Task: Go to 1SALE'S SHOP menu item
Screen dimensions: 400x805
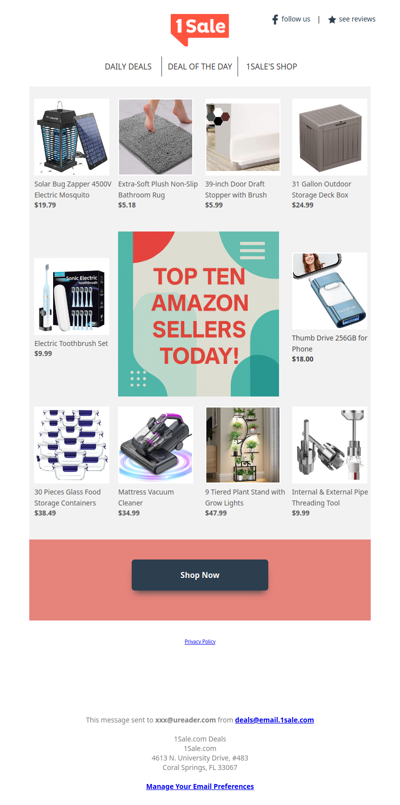Action: pyautogui.click(x=272, y=67)
